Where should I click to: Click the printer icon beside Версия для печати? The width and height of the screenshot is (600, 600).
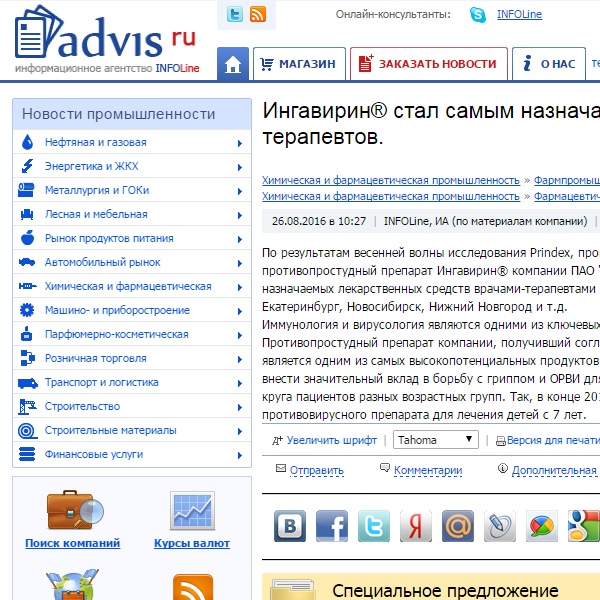[501, 441]
